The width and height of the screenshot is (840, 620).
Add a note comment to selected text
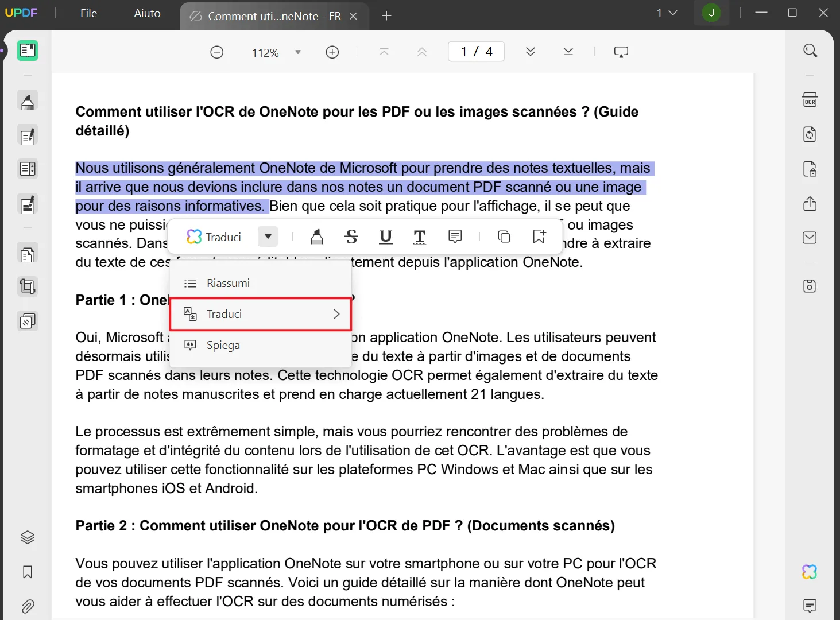pos(455,237)
